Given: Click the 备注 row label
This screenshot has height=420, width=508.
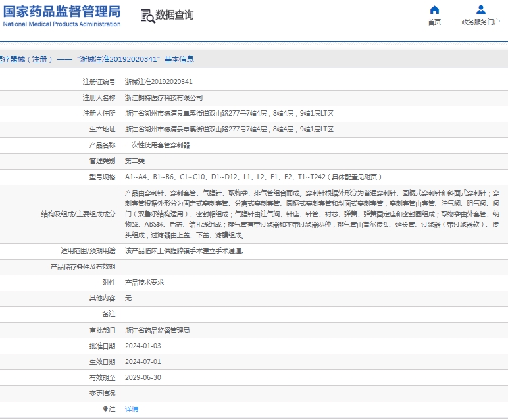Looking at the screenshot, I should click(x=109, y=314).
